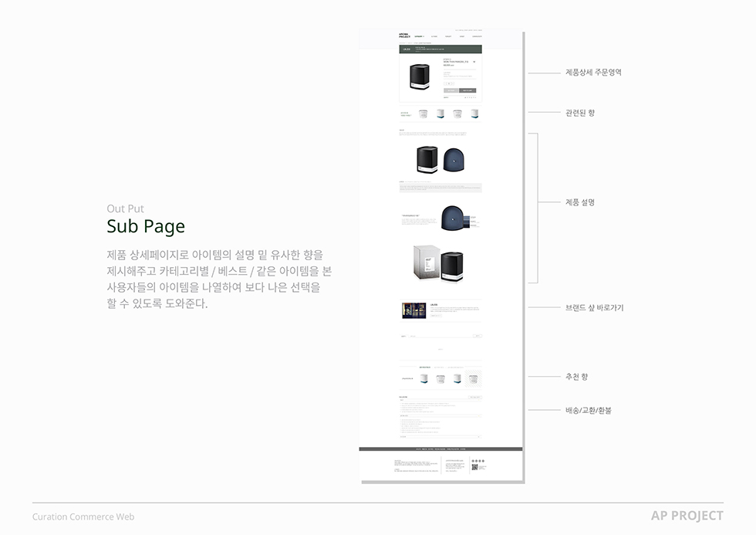Click the Aroma Project logo in mockup header
The image size is (756, 535).
pyautogui.click(x=404, y=36)
